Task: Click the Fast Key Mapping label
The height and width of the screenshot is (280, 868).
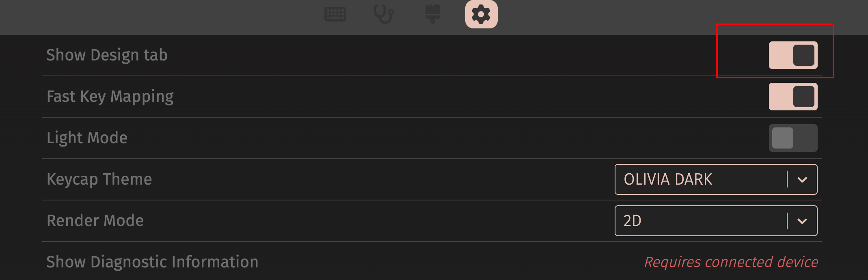Action: [110, 97]
